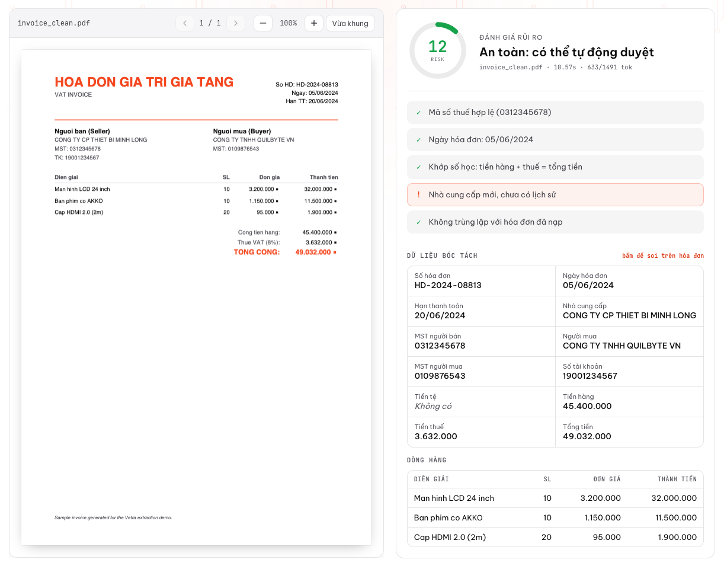Click the 'Man hinh LCD 24 inch' line row
Viewport: 724px width, 588px height.
(x=555, y=498)
